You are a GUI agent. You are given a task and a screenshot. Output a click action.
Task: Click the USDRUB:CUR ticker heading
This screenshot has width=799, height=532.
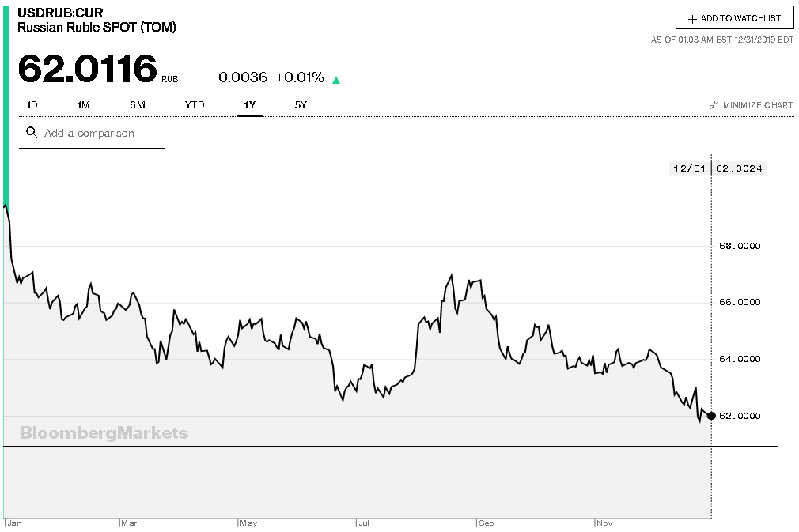pyautogui.click(x=61, y=13)
